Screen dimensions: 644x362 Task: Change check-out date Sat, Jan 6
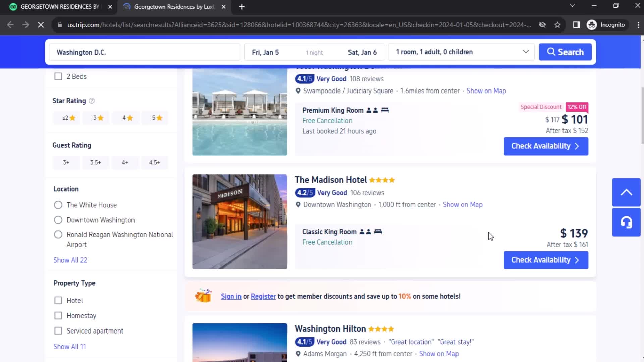pos(362,52)
